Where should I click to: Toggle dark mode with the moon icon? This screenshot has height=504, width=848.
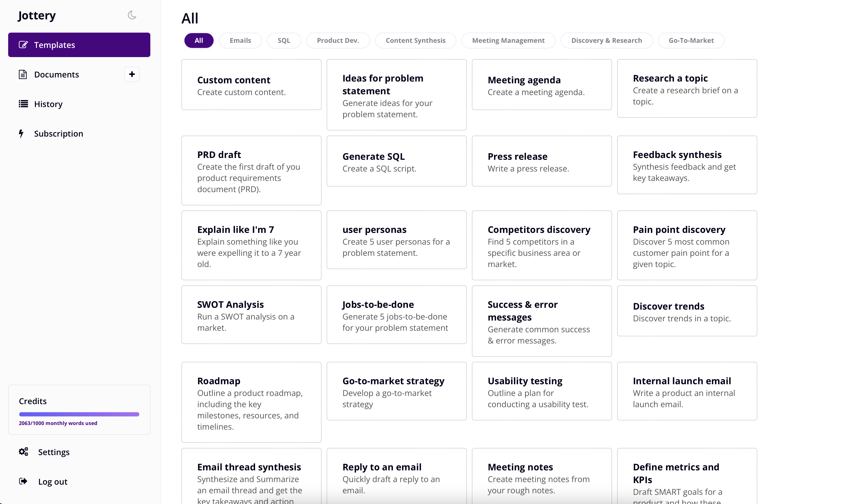[132, 15]
